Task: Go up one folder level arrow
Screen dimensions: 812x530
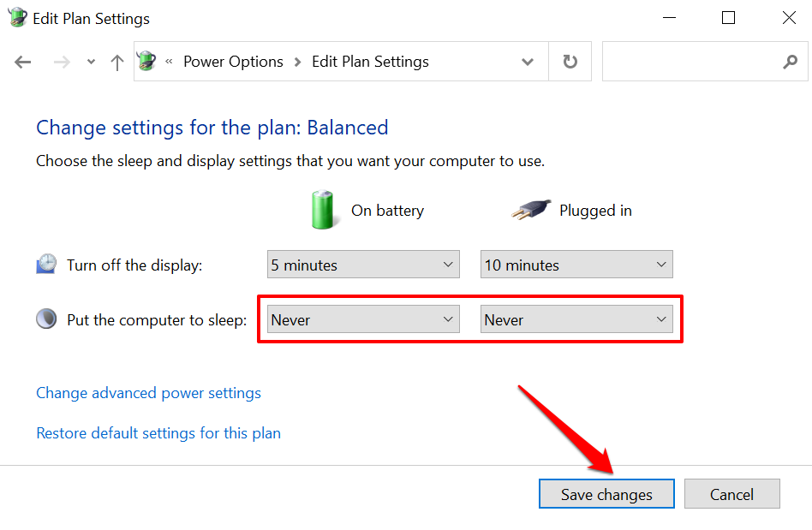Action: pyautogui.click(x=117, y=62)
